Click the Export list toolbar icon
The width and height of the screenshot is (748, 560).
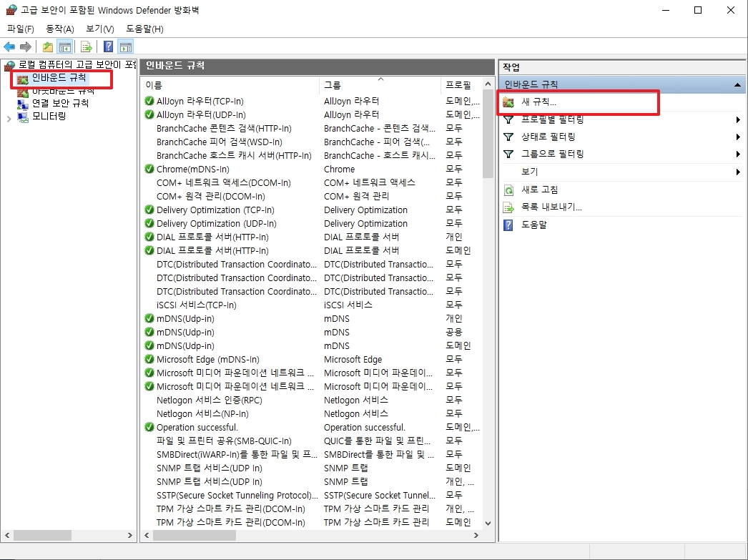86,46
